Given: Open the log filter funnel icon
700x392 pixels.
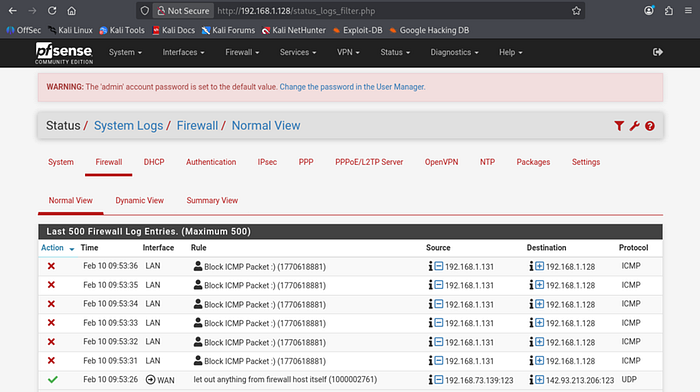Looking at the screenshot, I should tap(619, 126).
